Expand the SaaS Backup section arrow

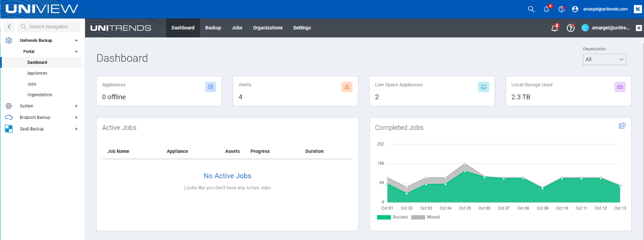pyautogui.click(x=76, y=129)
